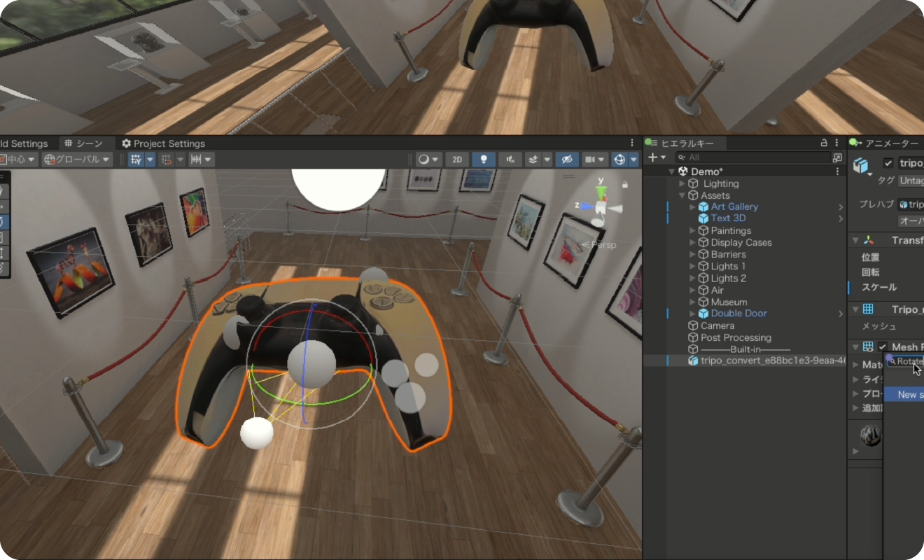Image resolution: width=924 pixels, height=560 pixels.
Task: Toggle the Mesh Renderer enabled checkbox
Action: [883, 346]
